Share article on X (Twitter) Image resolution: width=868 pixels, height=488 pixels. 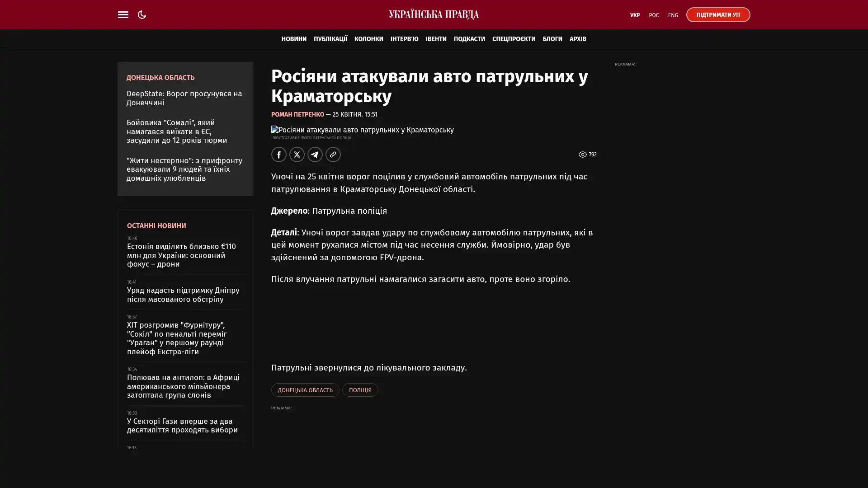click(297, 155)
